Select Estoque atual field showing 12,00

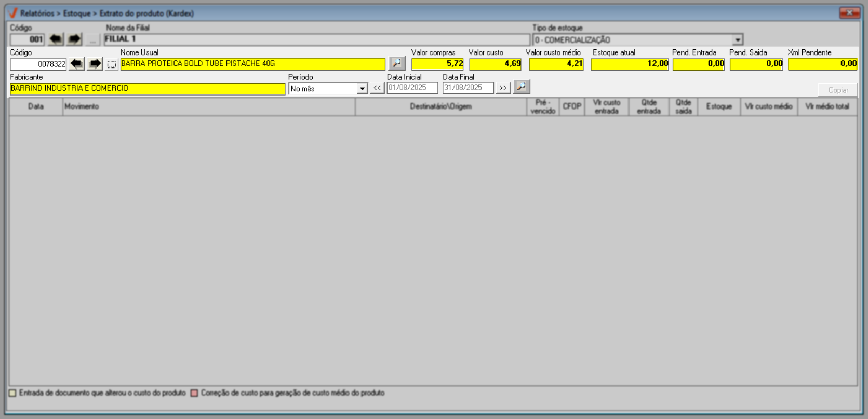[x=630, y=64]
